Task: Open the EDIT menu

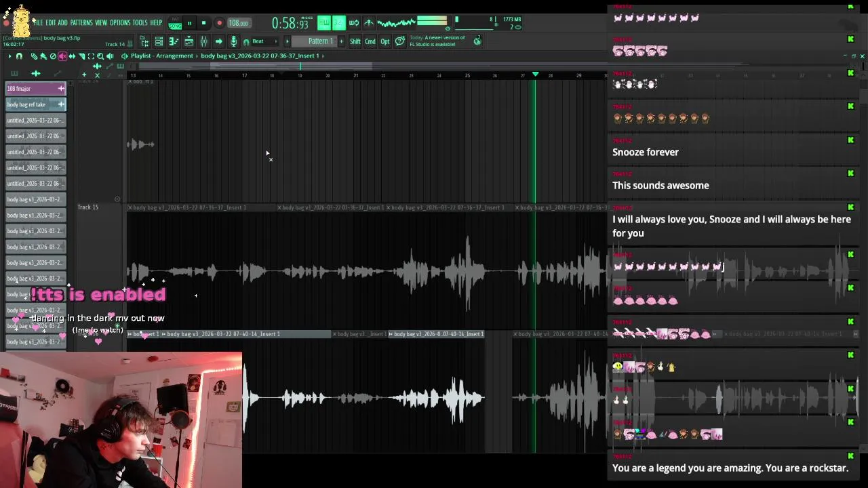Action: click(51, 22)
